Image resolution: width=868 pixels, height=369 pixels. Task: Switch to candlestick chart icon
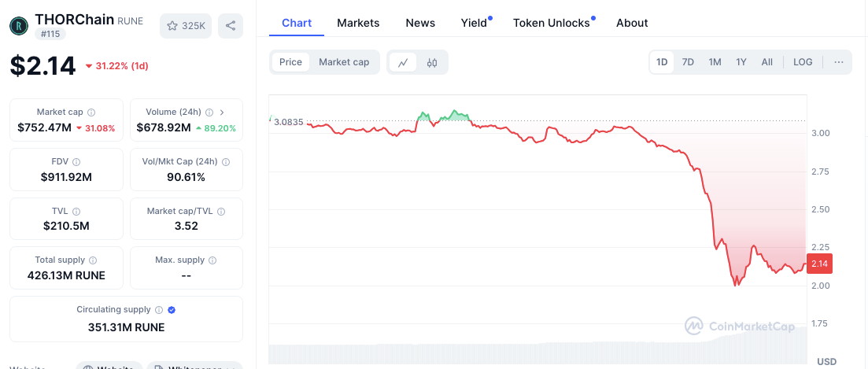[x=432, y=62]
